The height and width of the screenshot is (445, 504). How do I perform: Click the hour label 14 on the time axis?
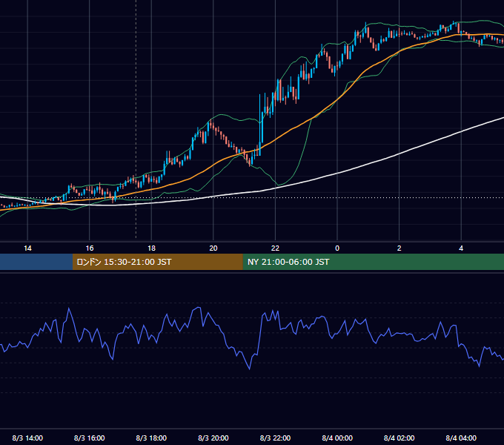click(x=27, y=248)
